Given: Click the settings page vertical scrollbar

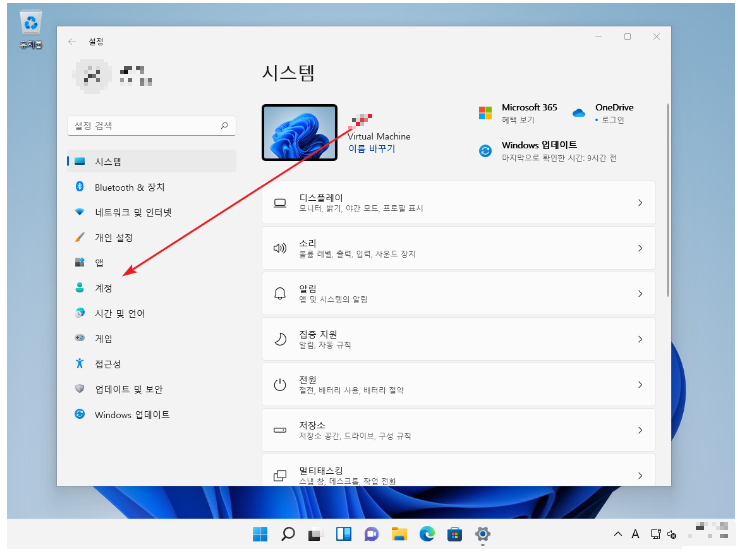Looking at the screenshot, I should click(667, 200).
